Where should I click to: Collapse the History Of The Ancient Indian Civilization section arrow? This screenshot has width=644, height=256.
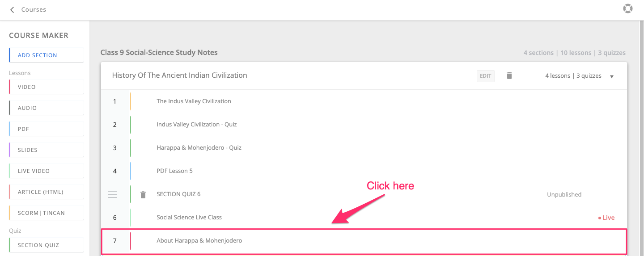[612, 76]
